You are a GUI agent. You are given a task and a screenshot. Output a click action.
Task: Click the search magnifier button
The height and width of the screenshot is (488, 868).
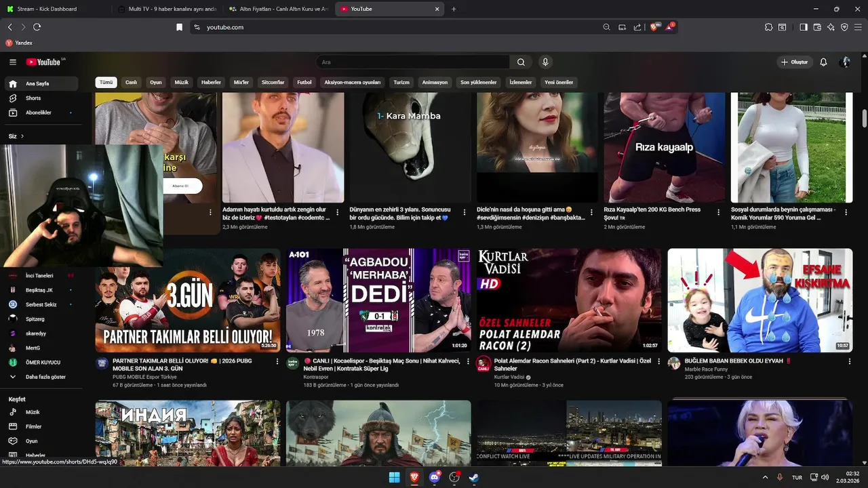pyautogui.click(x=521, y=62)
